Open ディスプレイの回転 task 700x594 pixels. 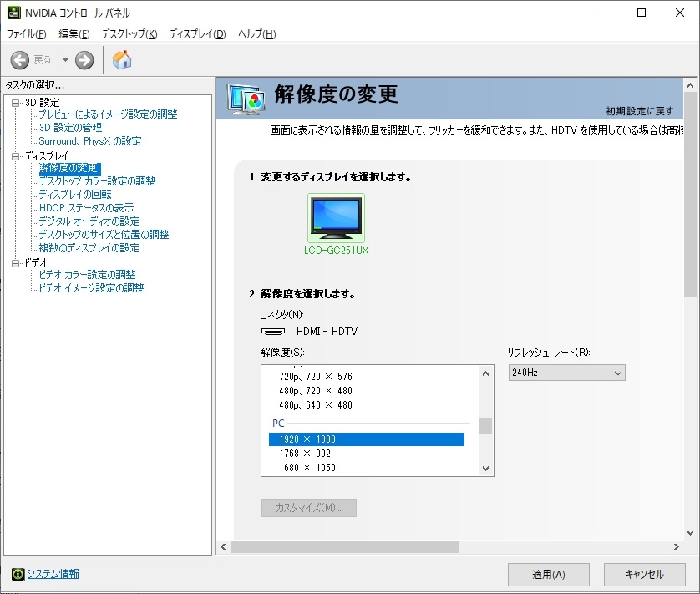coord(75,195)
